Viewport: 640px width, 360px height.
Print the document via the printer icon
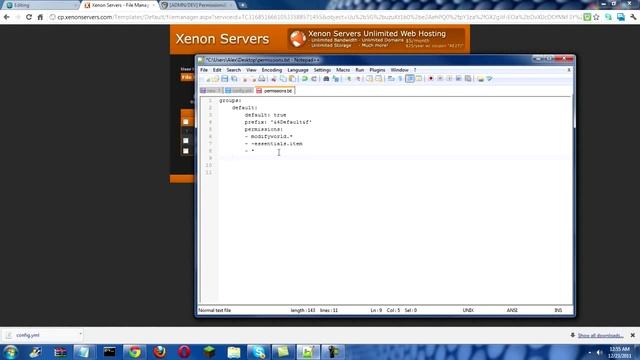pyautogui.click(x=262, y=78)
